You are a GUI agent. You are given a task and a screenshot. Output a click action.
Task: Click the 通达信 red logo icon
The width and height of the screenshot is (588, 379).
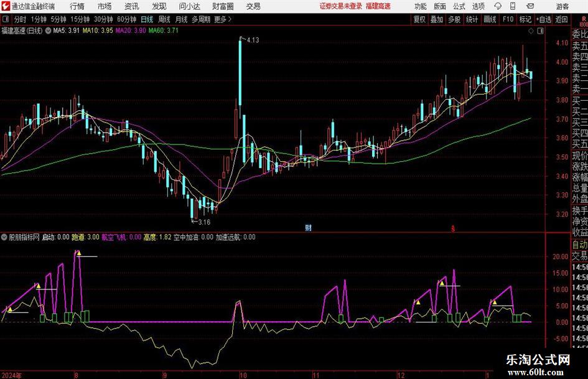pyautogui.click(x=6, y=6)
